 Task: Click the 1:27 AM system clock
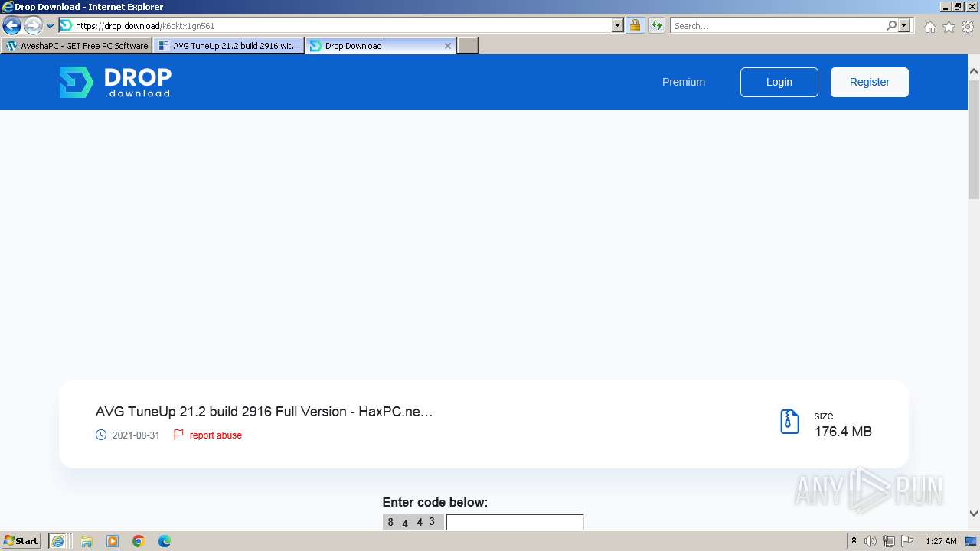tap(941, 541)
